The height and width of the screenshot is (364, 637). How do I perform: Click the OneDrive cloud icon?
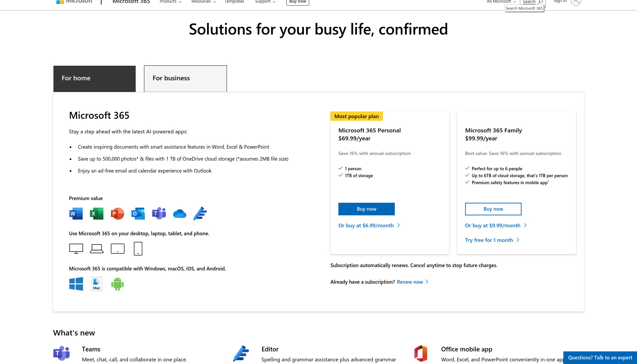click(179, 214)
